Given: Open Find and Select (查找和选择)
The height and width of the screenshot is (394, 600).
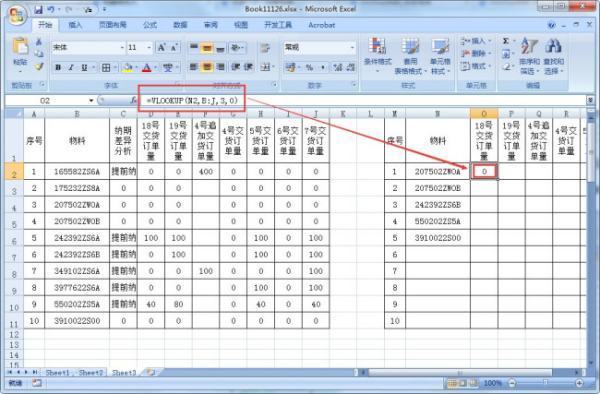Looking at the screenshot, I should click(x=553, y=56).
